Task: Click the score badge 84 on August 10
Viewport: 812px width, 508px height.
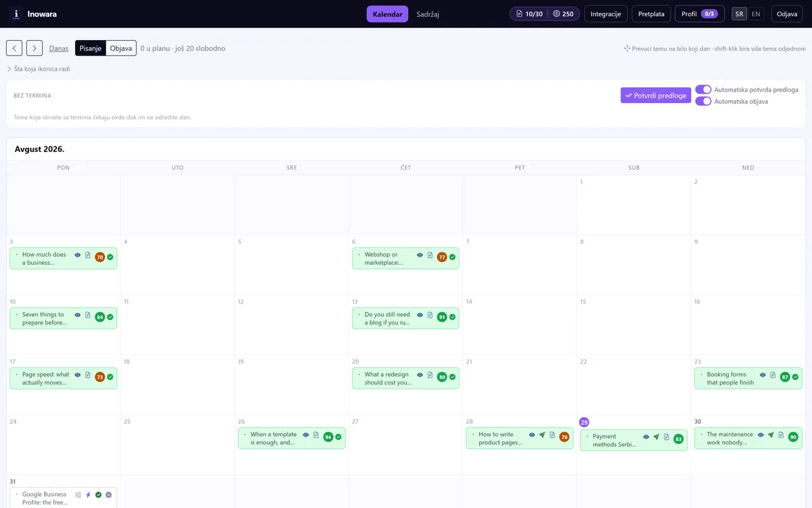Action: point(100,317)
